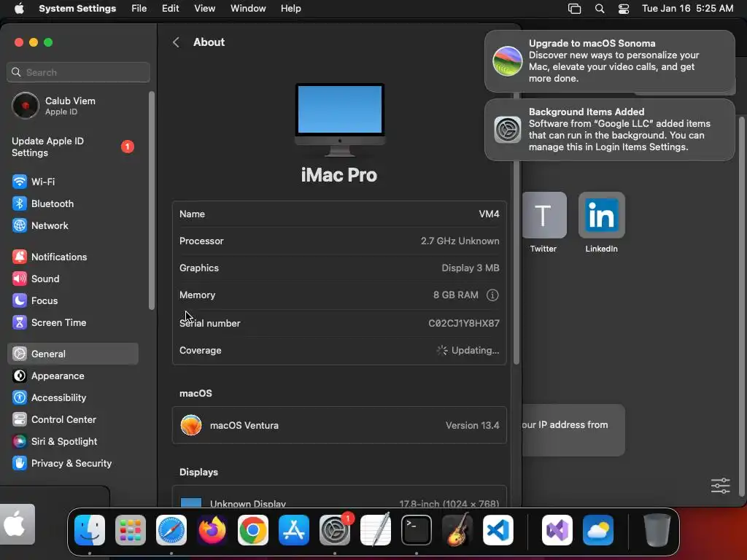Open Launchpad from the Dock
Image resolution: width=747 pixels, height=560 pixels.
click(130, 530)
